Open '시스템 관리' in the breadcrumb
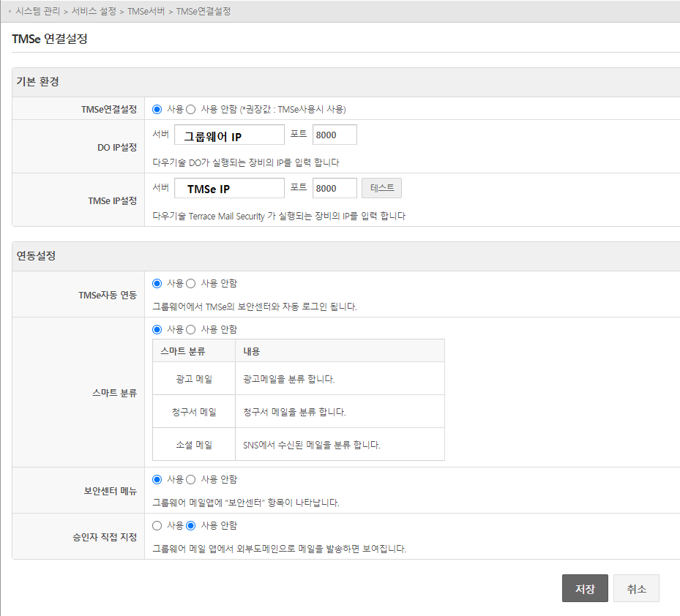 click(x=38, y=11)
